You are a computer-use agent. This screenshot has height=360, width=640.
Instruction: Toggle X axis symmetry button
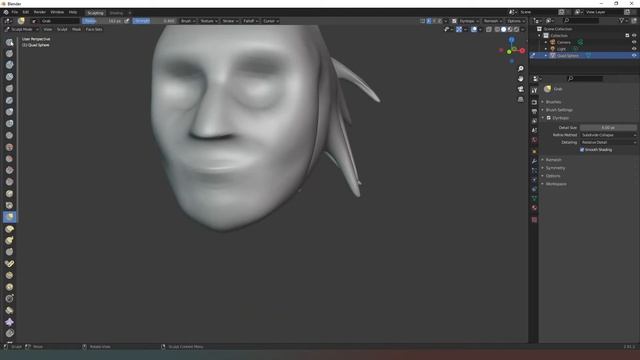pos(429,21)
